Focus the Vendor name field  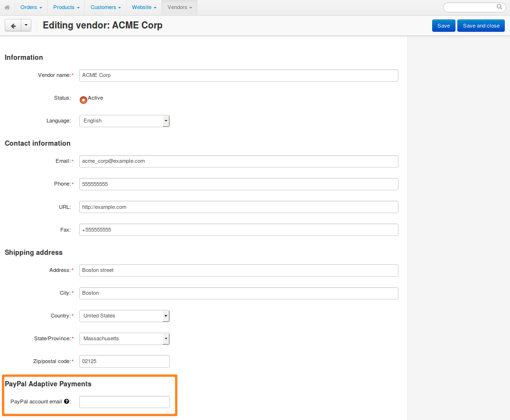pos(239,75)
